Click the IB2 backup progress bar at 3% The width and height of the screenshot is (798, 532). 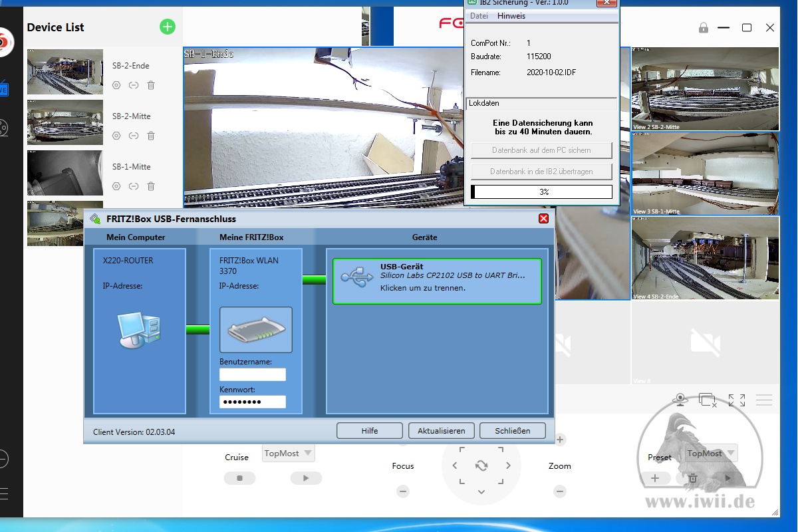[541, 192]
